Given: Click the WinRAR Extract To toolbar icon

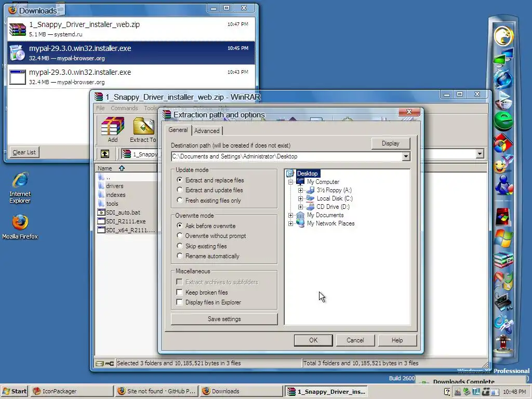Looking at the screenshot, I should coord(143,129).
